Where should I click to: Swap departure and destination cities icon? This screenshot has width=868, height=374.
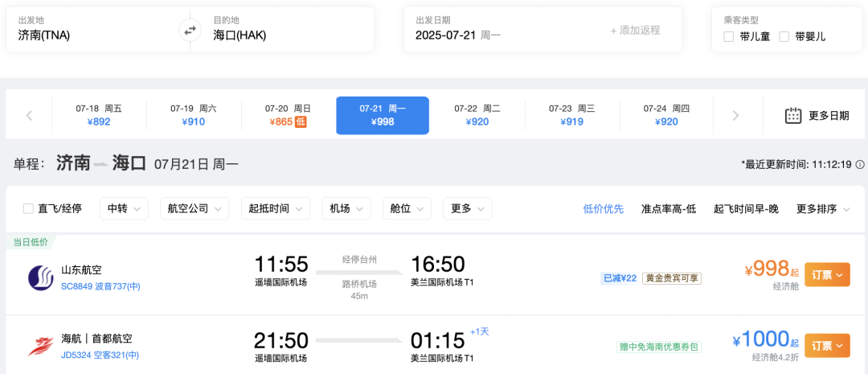point(190,31)
